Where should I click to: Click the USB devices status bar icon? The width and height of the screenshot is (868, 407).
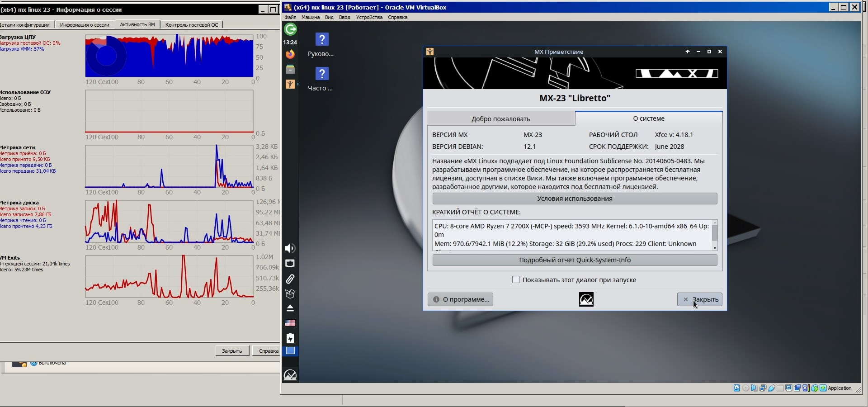(x=772, y=388)
